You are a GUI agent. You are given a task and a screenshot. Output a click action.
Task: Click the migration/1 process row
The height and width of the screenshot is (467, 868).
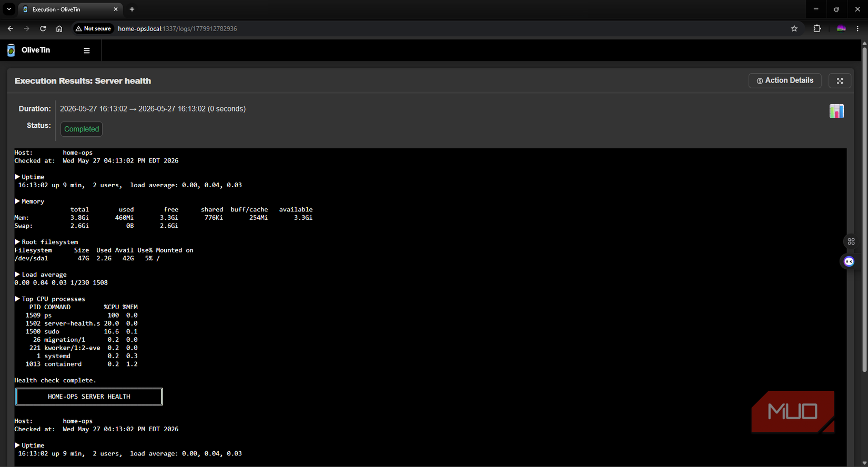[85, 340]
